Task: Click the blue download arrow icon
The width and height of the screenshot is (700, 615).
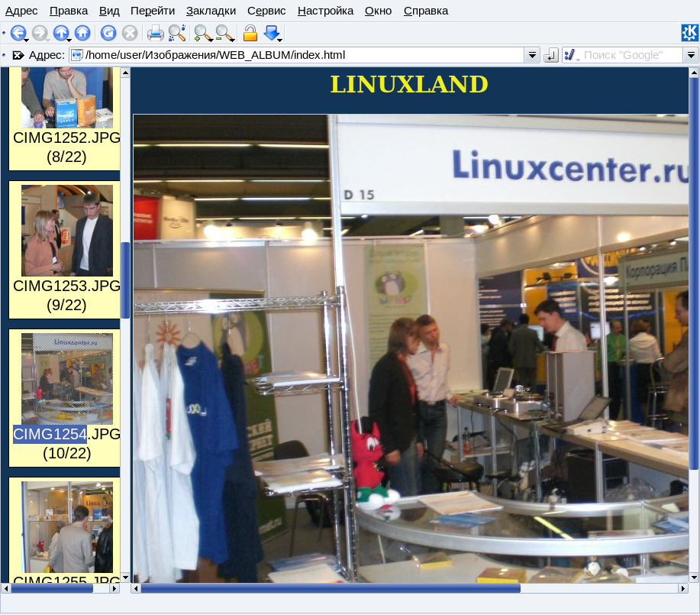Action: (x=272, y=33)
